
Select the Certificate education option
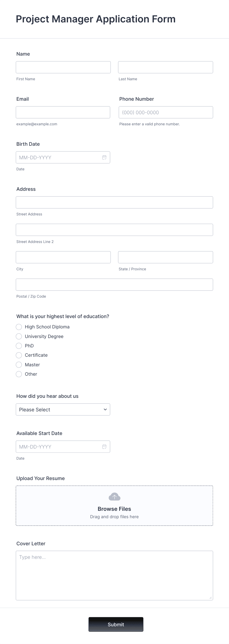coord(19,355)
